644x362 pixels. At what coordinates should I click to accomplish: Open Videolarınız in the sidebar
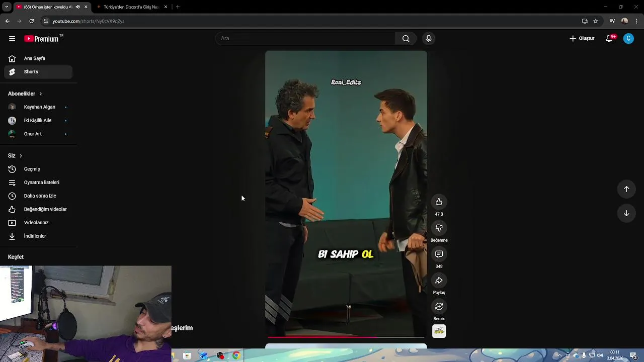38,223
